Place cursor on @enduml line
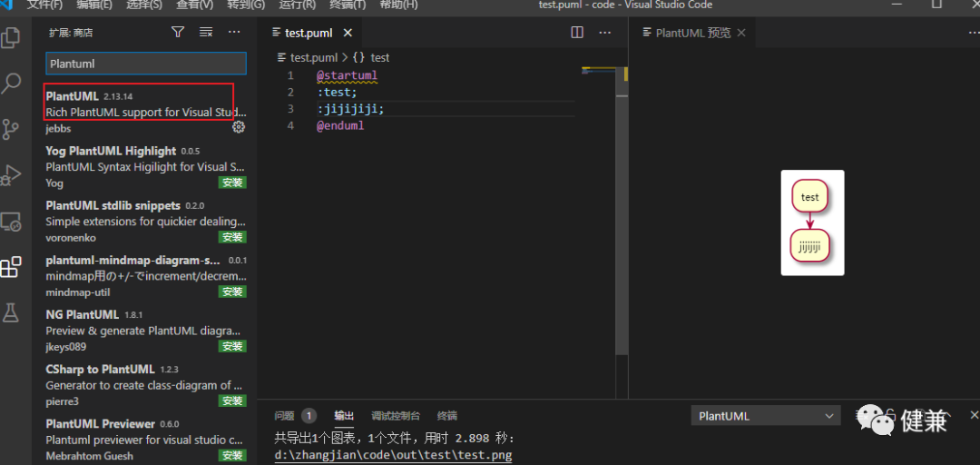The height and width of the screenshot is (465, 980). point(340,125)
